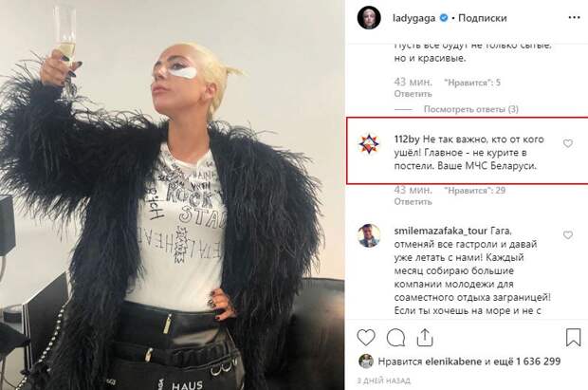Click the blue verified badge next to ladygaga
The image size is (588, 390).
(443, 18)
